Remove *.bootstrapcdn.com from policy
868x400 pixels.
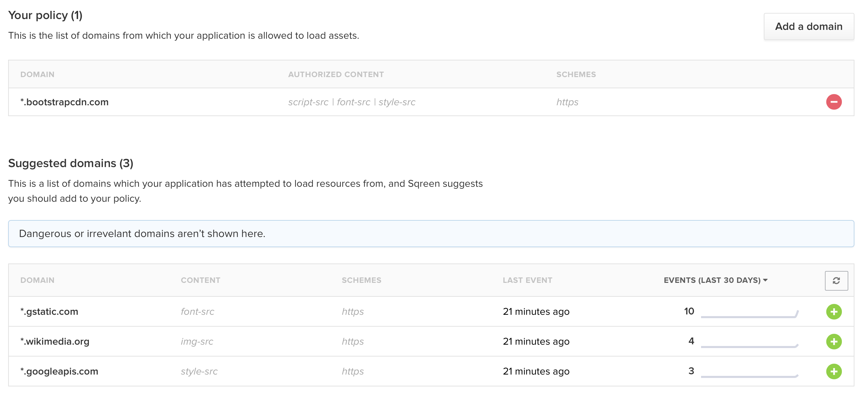tap(833, 102)
